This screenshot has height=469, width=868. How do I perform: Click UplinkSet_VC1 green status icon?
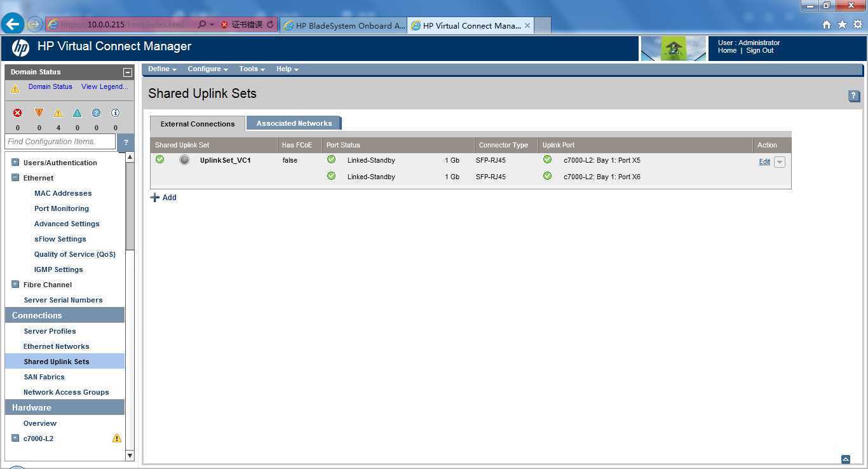point(159,160)
